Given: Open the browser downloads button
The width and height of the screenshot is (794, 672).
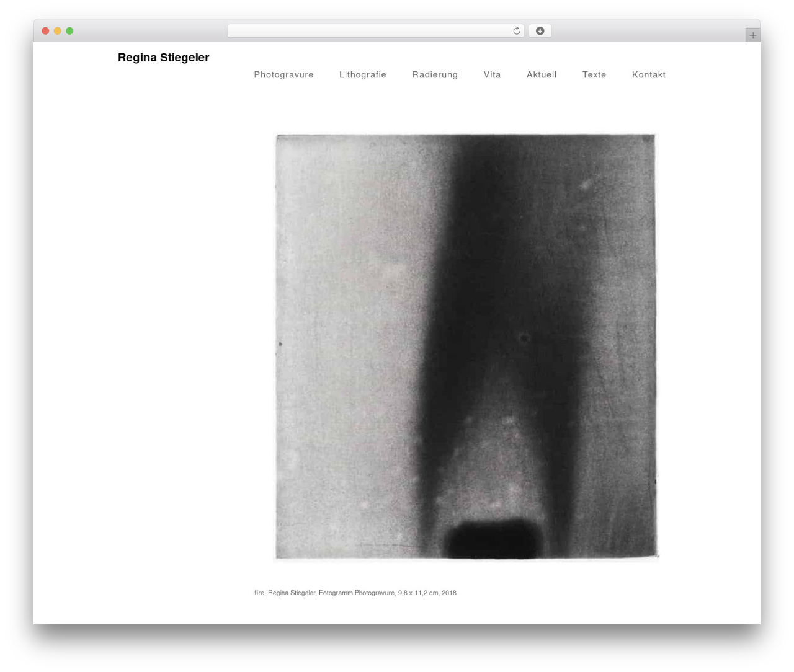Looking at the screenshot, I should 540,31.
